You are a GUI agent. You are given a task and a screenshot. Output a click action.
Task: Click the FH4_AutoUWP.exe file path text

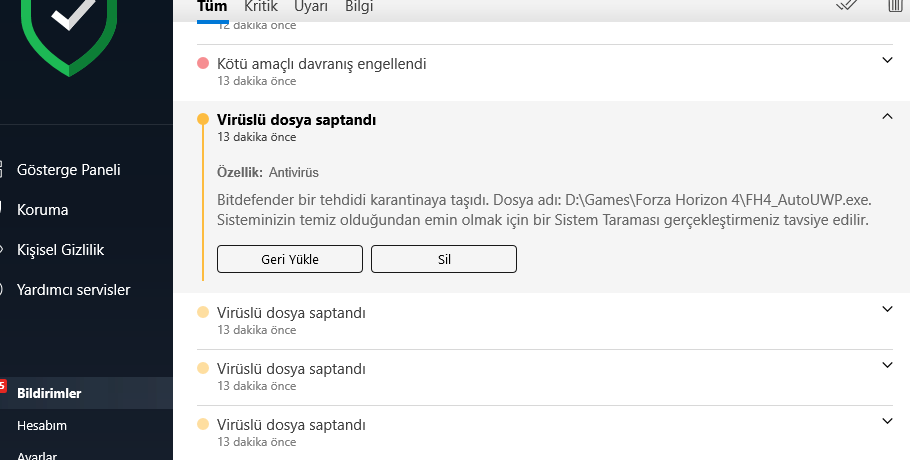(x=718, y=200)
